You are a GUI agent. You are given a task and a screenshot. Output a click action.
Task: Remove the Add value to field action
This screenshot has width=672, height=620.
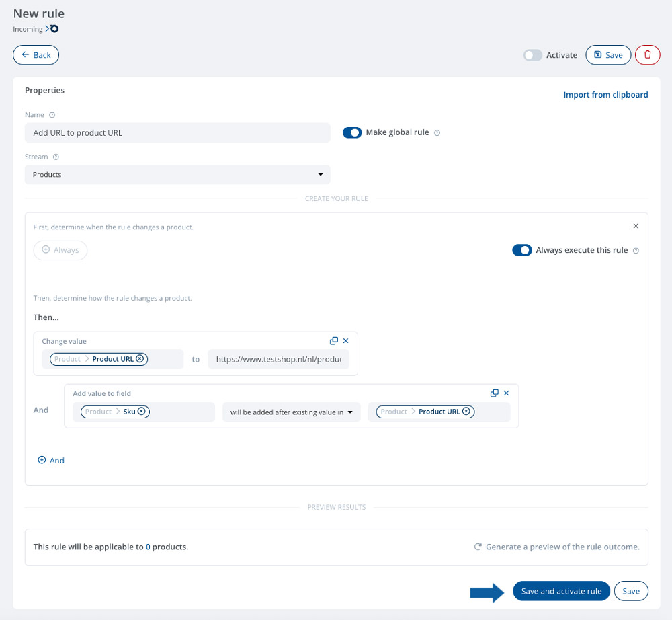click(506, 393)
